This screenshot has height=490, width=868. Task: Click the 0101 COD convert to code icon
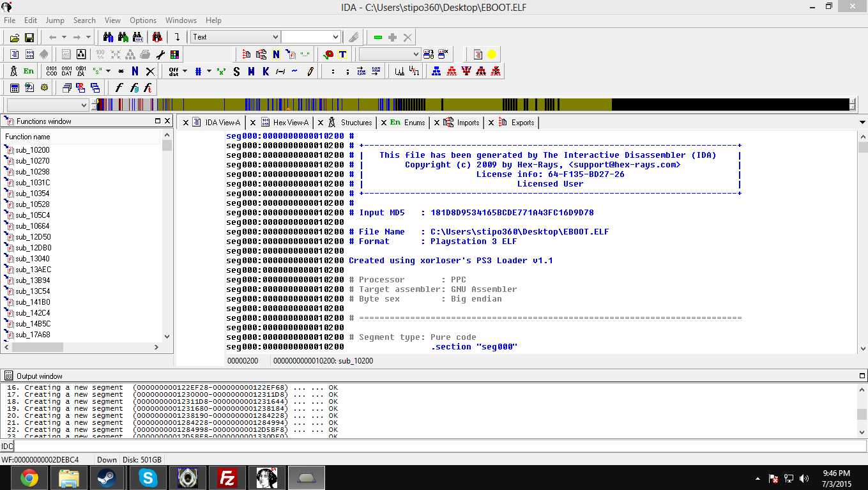pyautogui.click(x=52, y=71)
